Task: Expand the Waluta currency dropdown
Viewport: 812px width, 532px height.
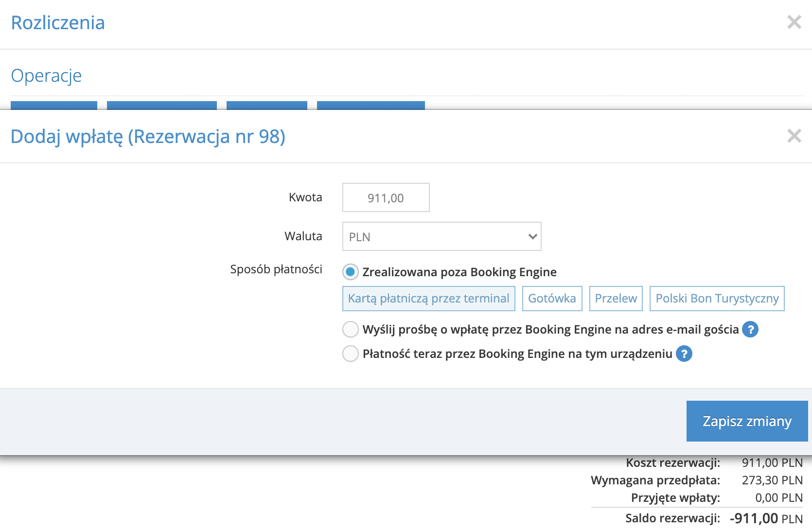Action: point(441,236)
